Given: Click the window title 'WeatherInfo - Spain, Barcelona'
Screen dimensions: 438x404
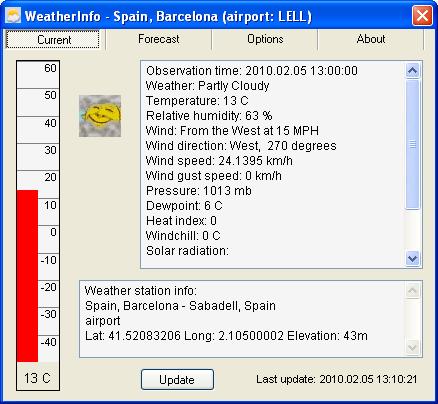Looking at the screenshot, I should click(168, 16).
